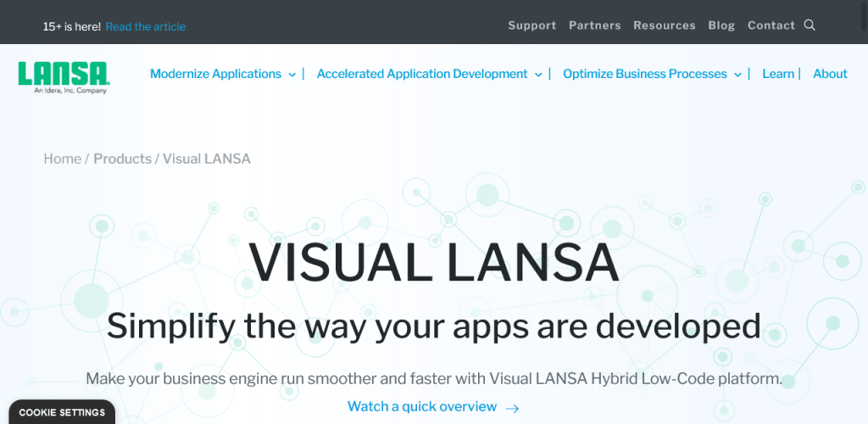Open the Support link

(x=532, y=25)
